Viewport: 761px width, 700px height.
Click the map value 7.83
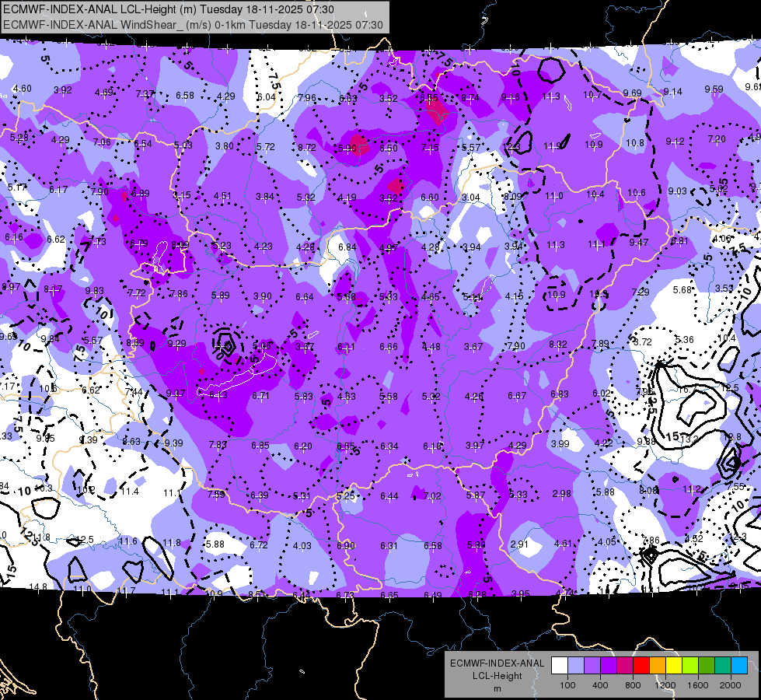click(218, 444)
